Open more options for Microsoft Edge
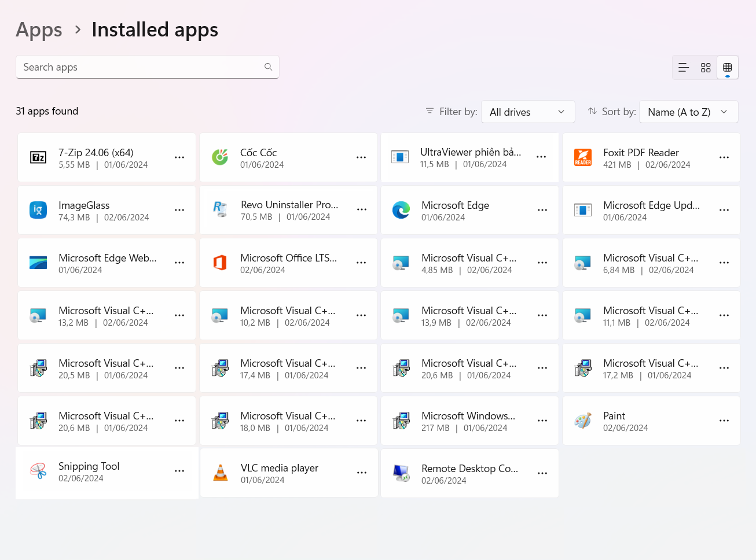The height and width of the screenshot is (560, 756). (542, 210)
